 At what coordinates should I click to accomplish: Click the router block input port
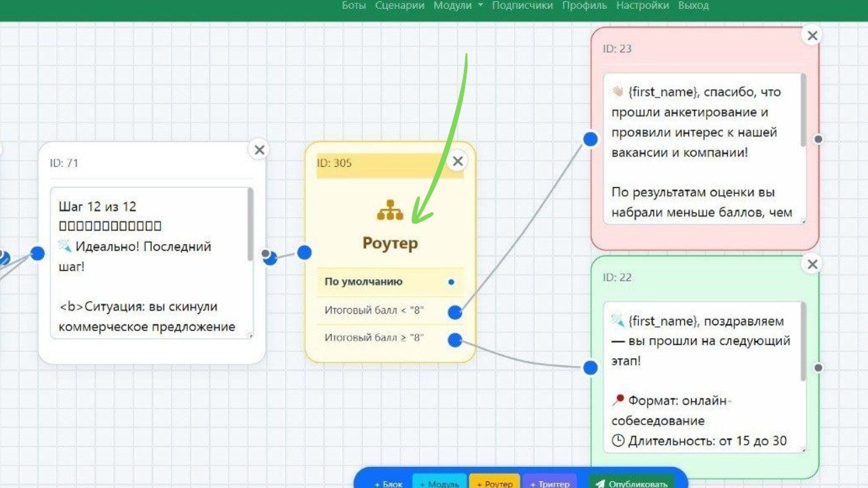click(x=304, y=252)
